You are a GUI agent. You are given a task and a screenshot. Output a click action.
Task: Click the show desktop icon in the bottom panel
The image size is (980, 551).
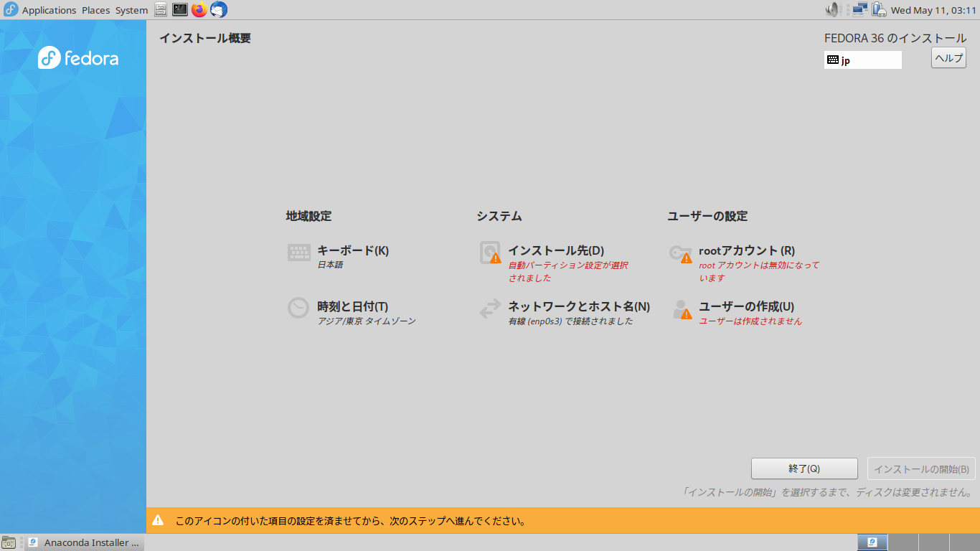coord(9,542)
